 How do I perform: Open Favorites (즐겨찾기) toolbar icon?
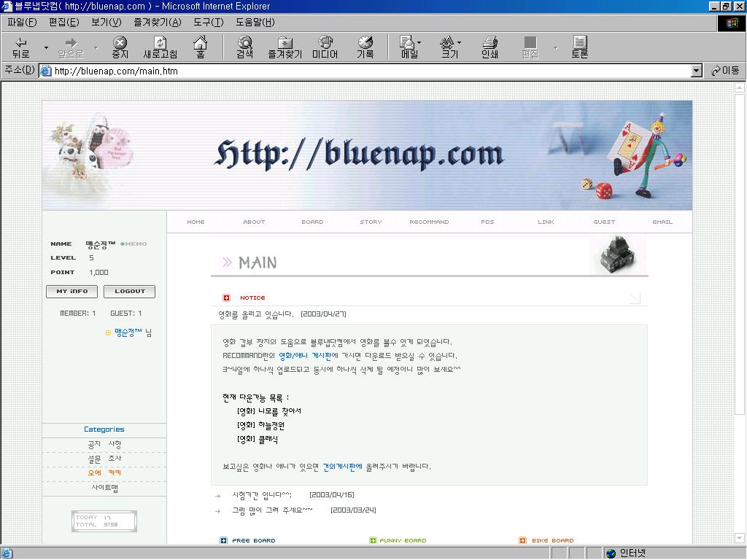coord(285,47)
